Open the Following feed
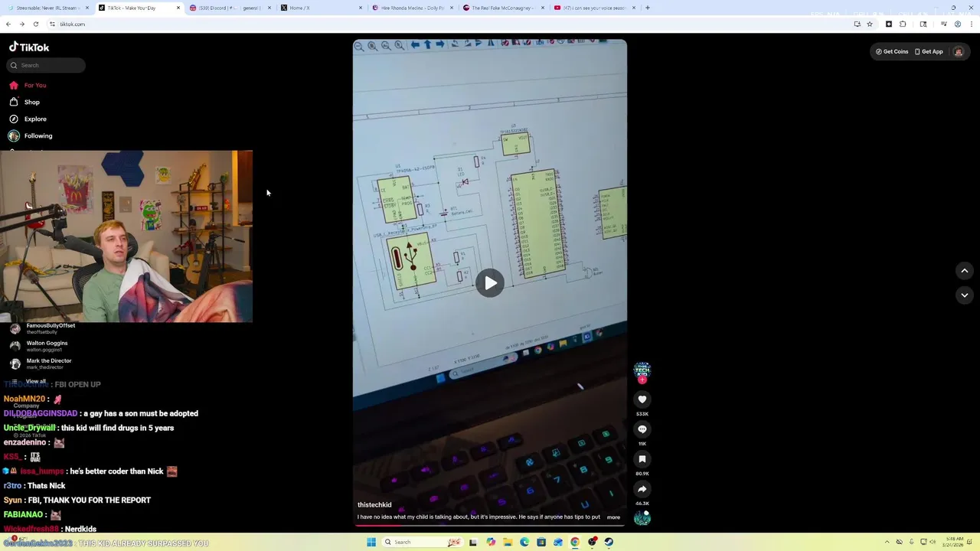This screenshot has width=980, height=551. coord(31,135)
